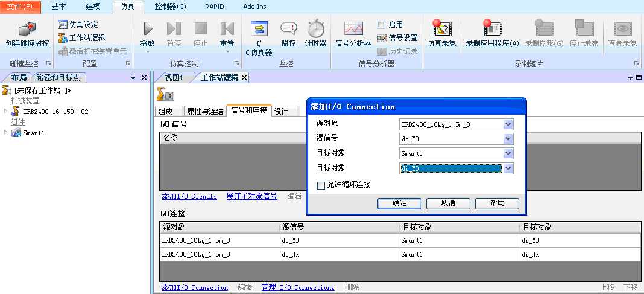Expand the IRB2400_16_150__02 tree node

[x=5, y=111]
